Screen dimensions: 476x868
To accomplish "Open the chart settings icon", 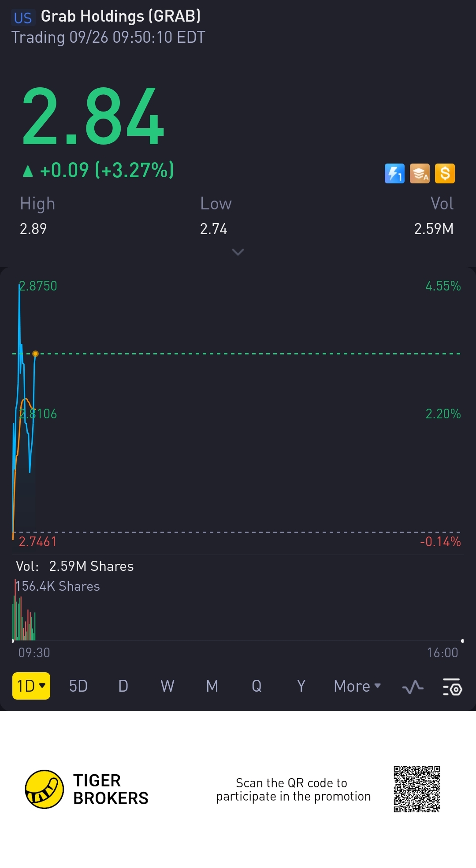I will 452,687.
